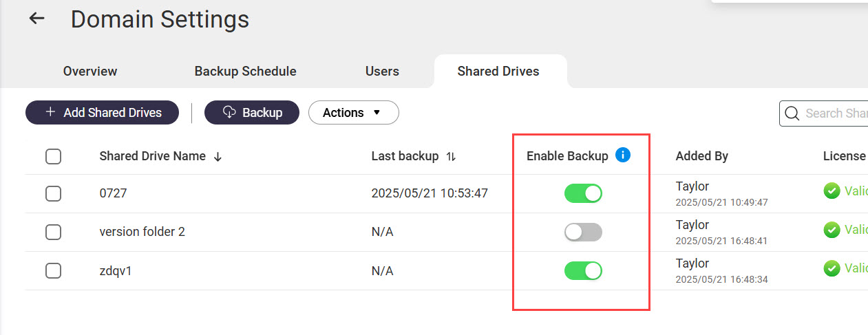Turn off backup toggle for zdqv1
Viewport: 868px width, 335px height.
coord(583,271)
